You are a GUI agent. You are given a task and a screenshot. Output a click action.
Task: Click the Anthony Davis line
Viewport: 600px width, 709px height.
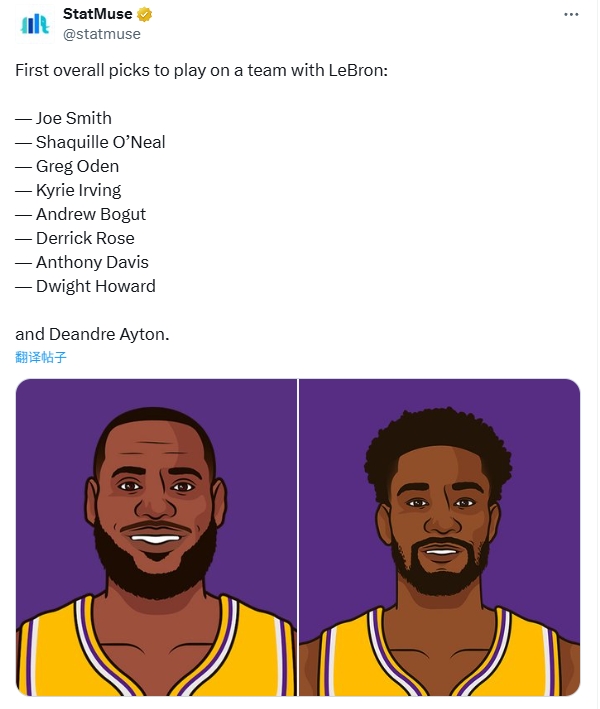[x=82, y=262]
